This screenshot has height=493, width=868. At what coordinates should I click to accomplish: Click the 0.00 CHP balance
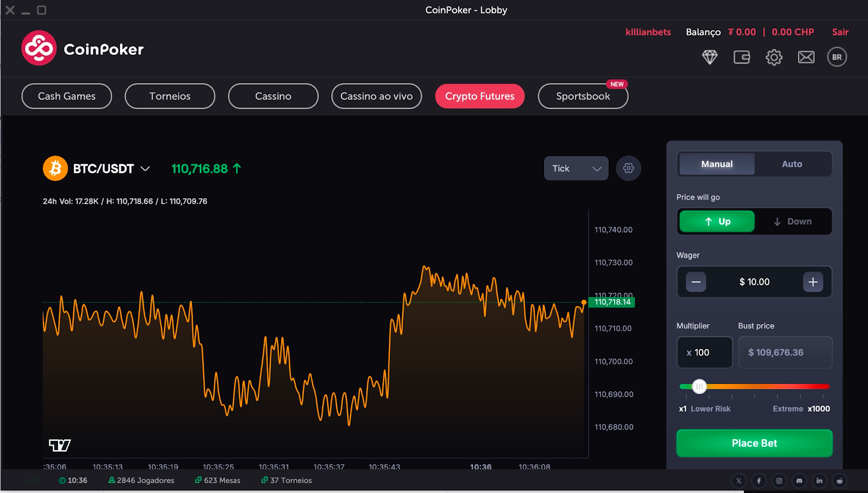[793, 32]
